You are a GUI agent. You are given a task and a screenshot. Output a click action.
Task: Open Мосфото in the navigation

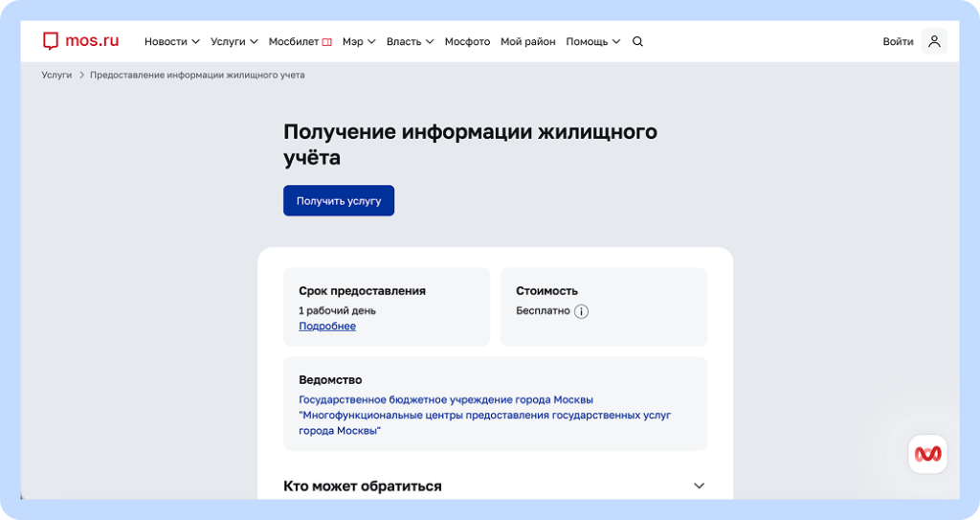tap(467, 41)
